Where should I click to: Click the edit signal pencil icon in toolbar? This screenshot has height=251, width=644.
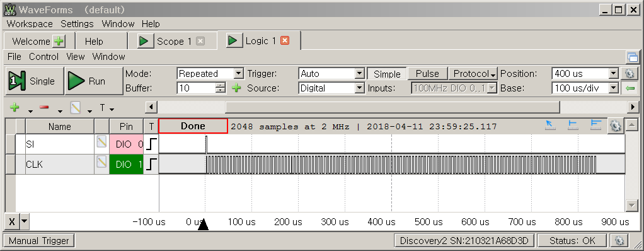75,108
